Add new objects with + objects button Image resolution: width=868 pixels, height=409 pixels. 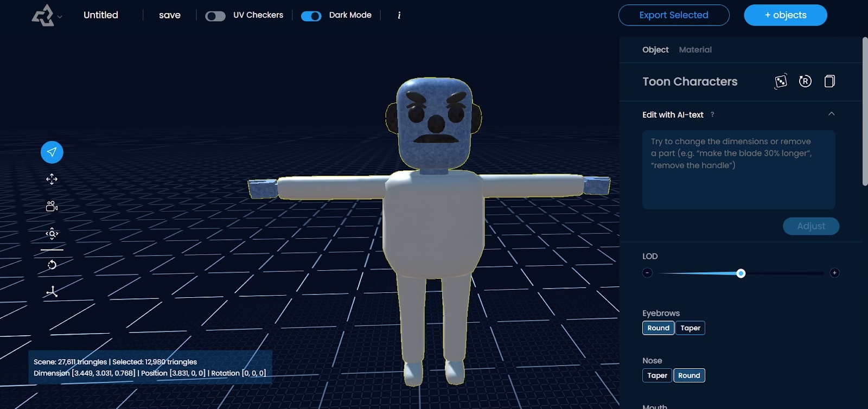click(x=786, y=15)
